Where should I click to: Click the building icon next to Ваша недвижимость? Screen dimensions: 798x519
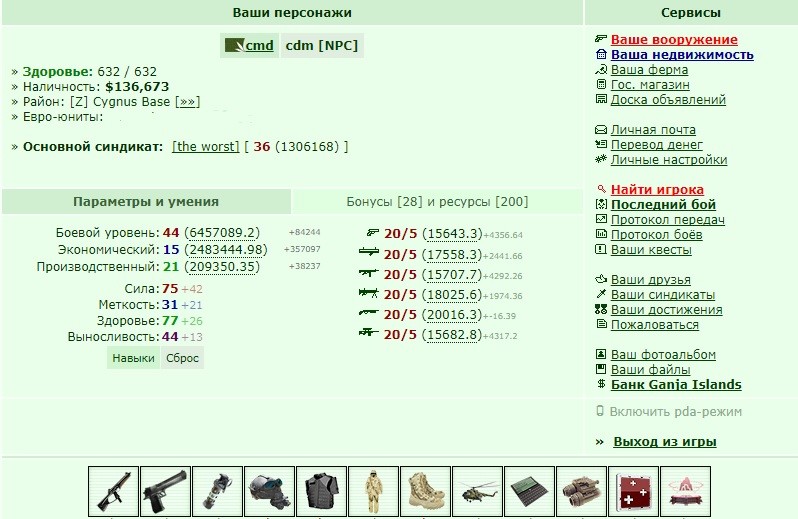point(601,54)
